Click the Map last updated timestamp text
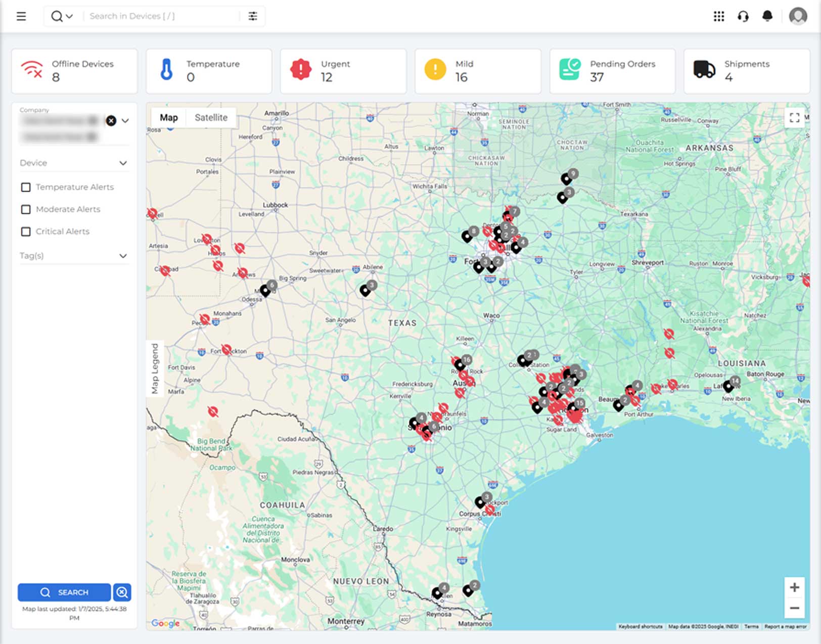 click(74, 613)
